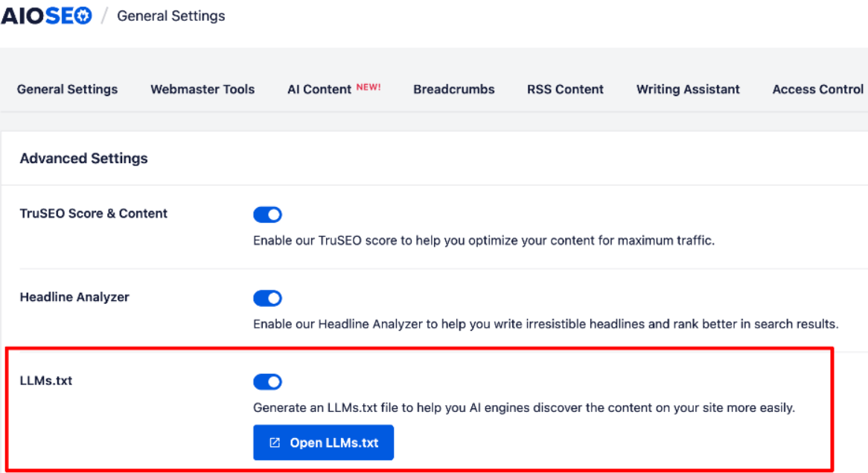
Task: Click the LLMs.txt setting label
Action: (x=46, y=381)
